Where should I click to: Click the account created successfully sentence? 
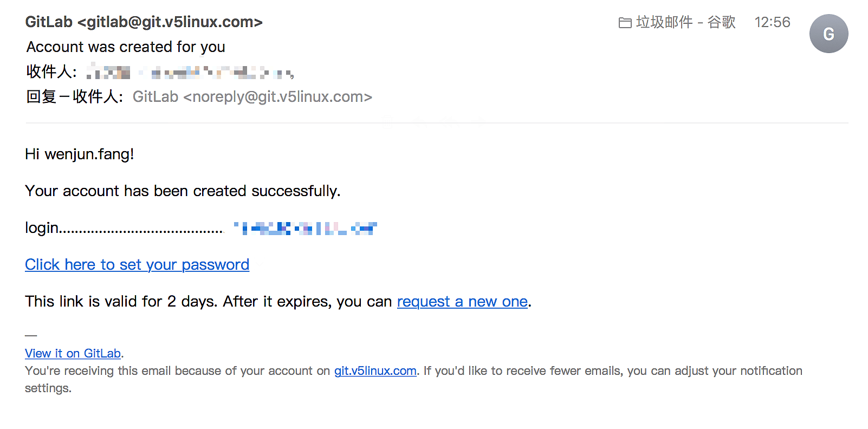click(183, 191)
